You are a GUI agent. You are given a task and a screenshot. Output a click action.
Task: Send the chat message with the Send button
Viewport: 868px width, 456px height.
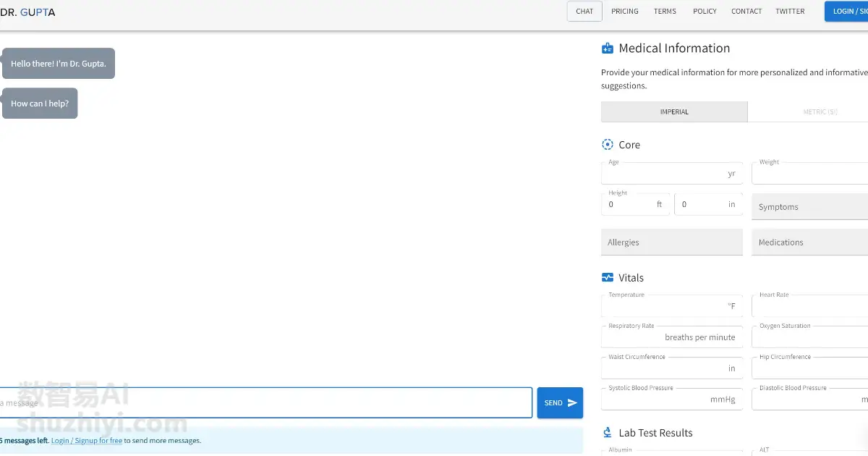point(560,403)
